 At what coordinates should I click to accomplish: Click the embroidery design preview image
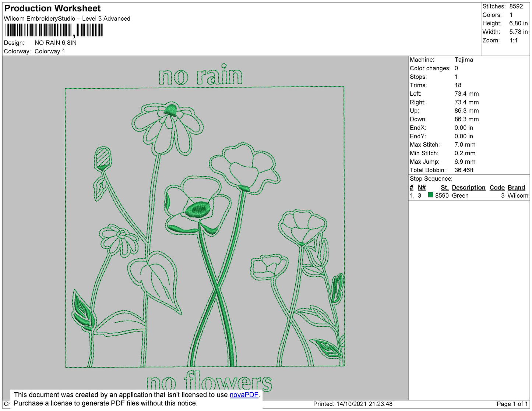[205, 228]
